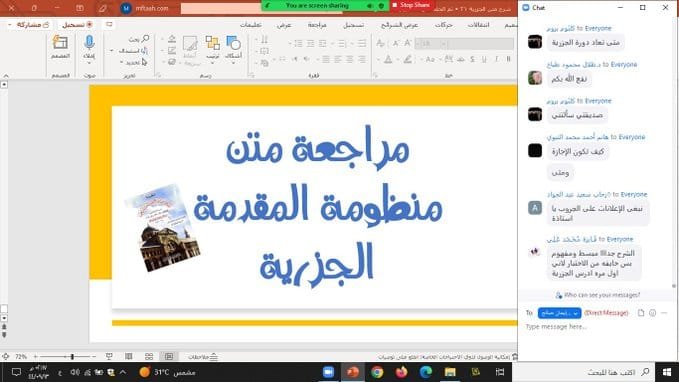Click the zoom slider in the status bar
Image resolution: width=679 pixels, height=382 pixels.
[65, 356]
